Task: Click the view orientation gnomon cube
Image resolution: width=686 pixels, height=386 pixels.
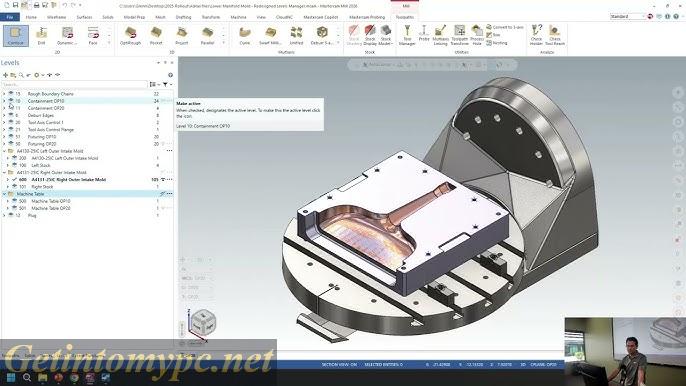Action: click(x=203, y=322)
